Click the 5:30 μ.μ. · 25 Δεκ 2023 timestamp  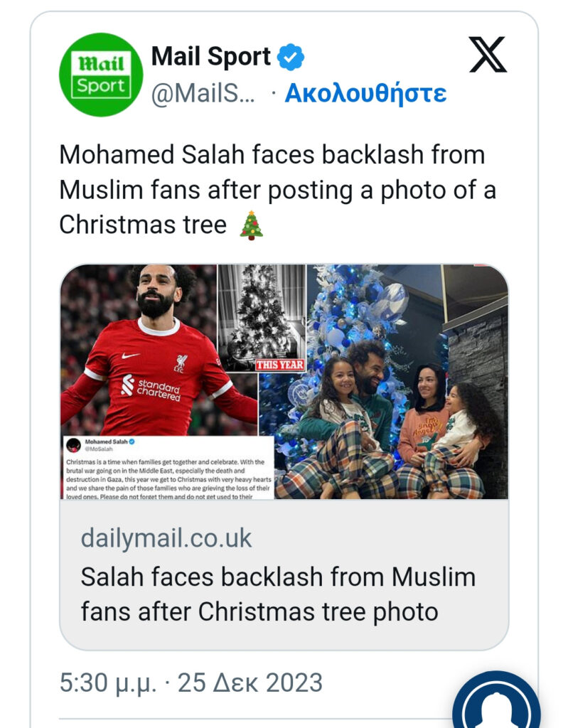(191, 683)
